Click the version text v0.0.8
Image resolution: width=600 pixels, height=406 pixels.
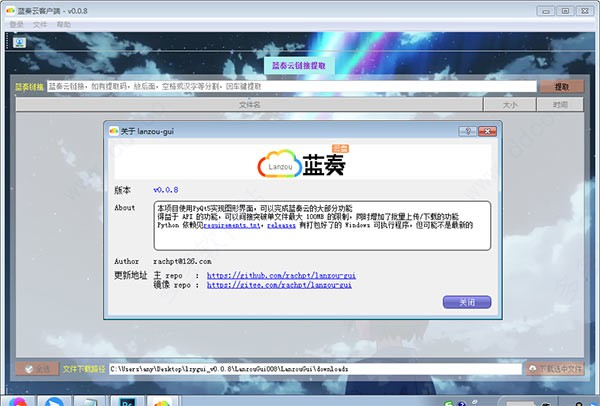tap(166, 190)
